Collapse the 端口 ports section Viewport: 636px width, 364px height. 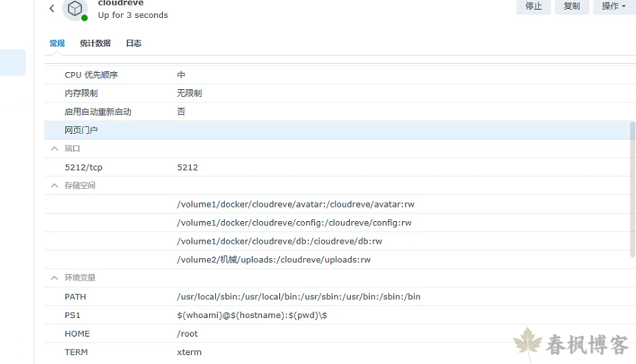(54, 149)
